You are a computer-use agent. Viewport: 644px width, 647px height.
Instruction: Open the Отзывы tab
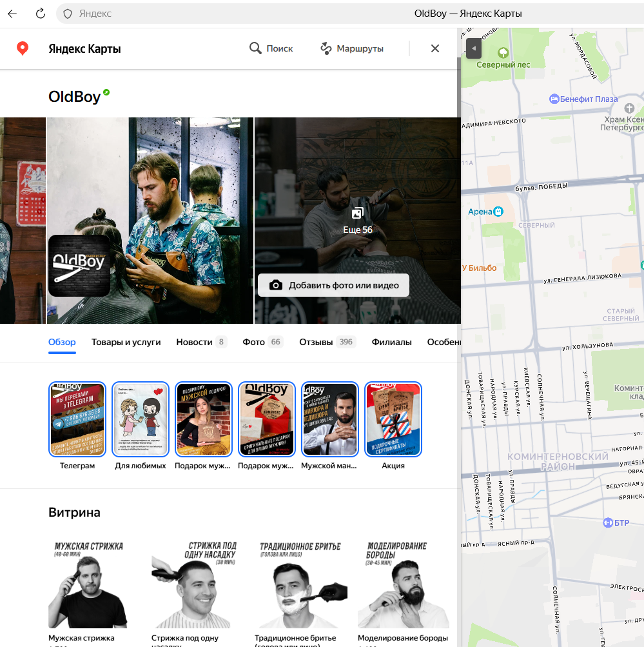316,342
